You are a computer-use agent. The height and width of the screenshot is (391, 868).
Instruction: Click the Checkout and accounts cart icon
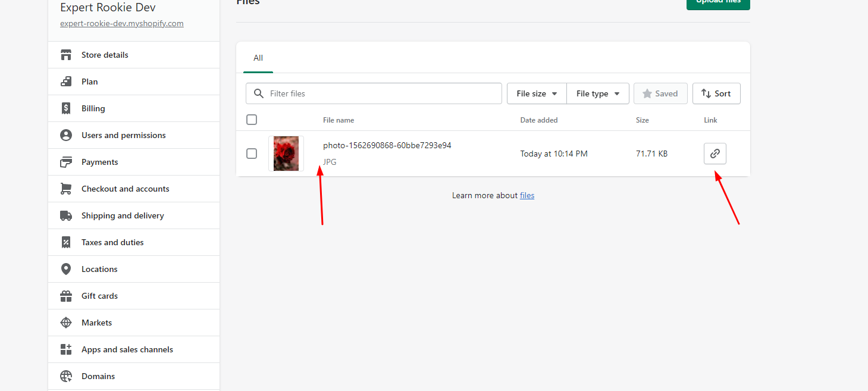pos(66,189)
